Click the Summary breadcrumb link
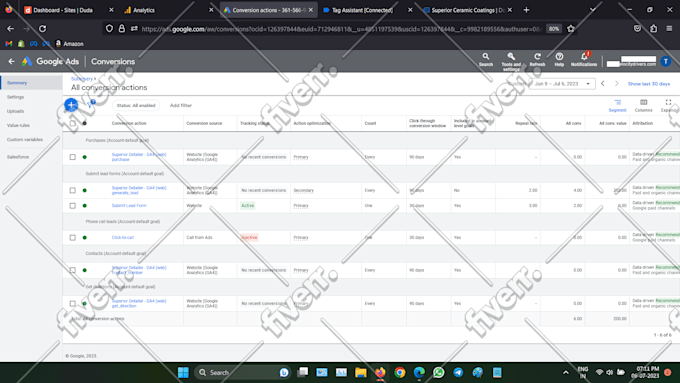The image size is (680, 383). [x=82, y=79]
